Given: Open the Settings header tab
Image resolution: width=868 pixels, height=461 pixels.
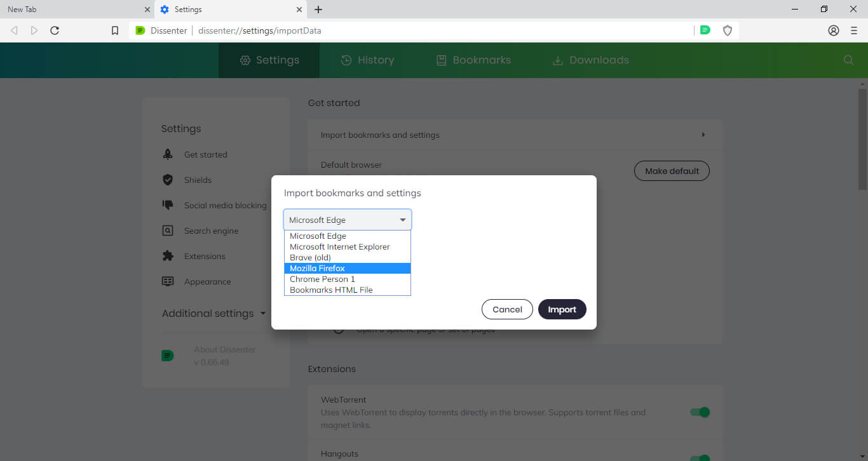Looking at the screenshot, I should pyautogui.click(x=269, y=60).
